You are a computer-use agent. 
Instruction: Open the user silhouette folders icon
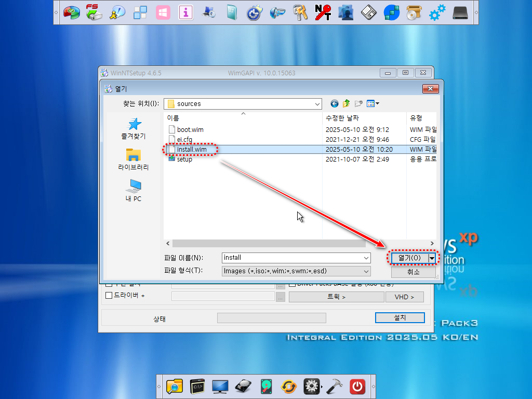tap(345, 12)
